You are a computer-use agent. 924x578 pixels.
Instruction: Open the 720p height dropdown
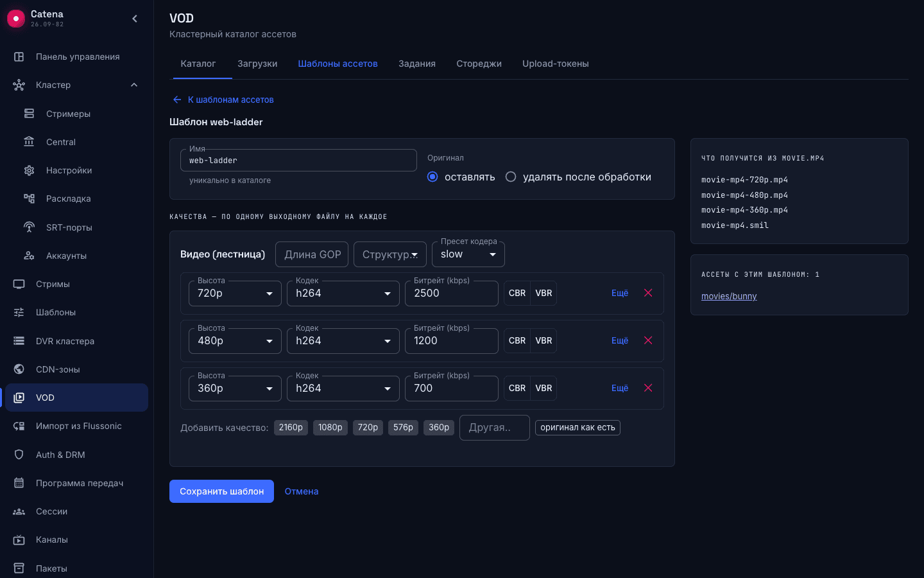235,293
